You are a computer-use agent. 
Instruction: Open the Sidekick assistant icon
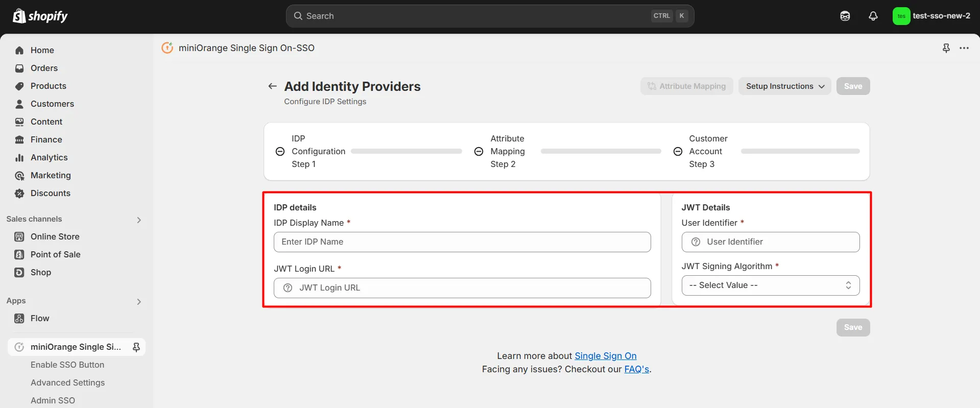tap(845, 16)
